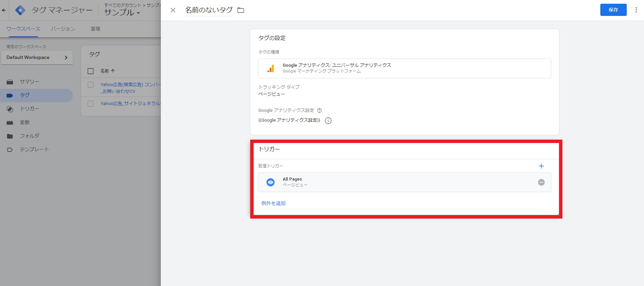Click the トリガー sidebar icon
This screenshot has height=286, width=644.
(x=10, y=109)
